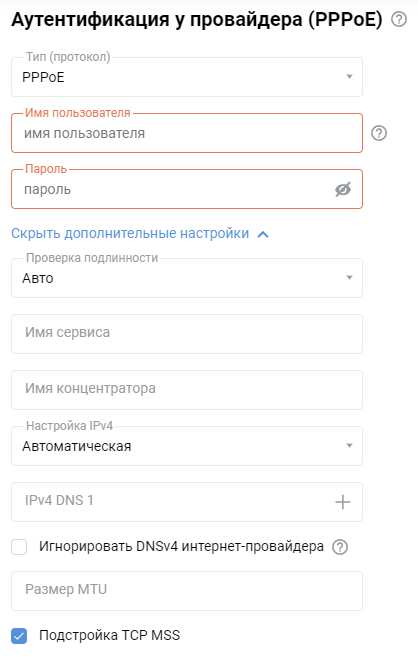Click the IPv4 DNS 1 field
Screen dimensions: 418x658
[x=187, y=502]
